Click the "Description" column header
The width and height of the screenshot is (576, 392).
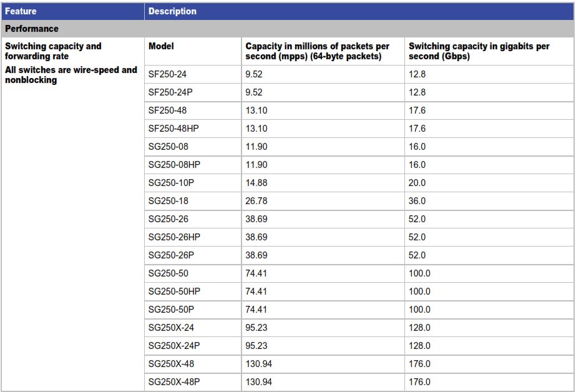tap(359, 11)
